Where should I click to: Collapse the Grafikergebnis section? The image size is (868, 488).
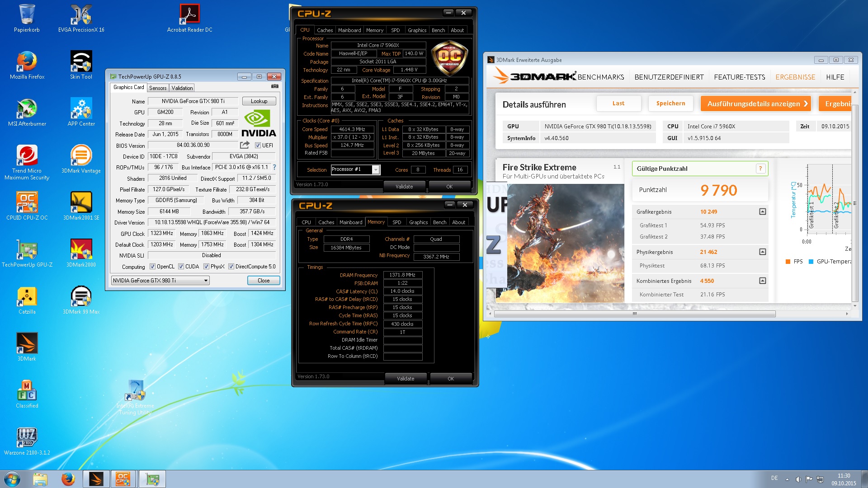point(762,211)
